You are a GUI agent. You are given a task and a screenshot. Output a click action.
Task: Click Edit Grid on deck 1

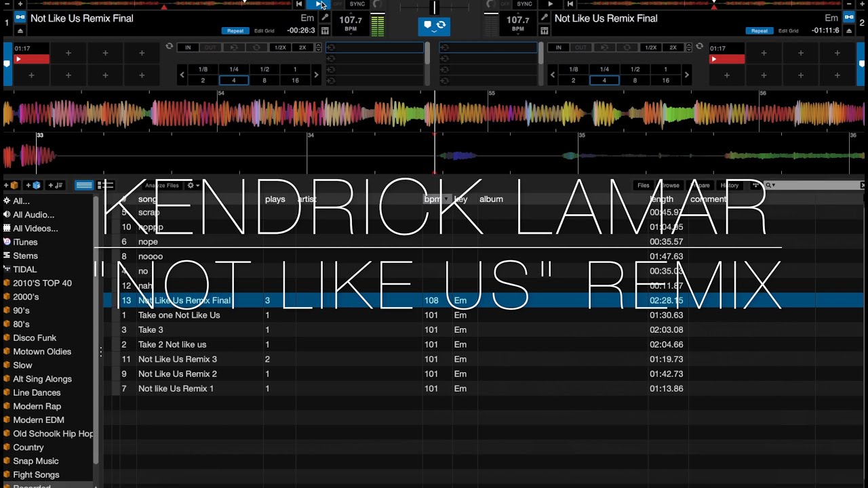pos(264,30)
